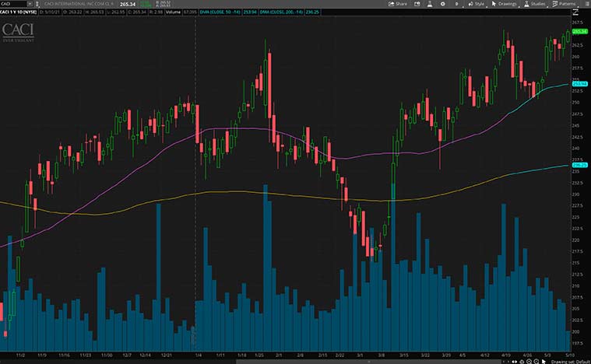Viewport: 591px width, 364px height.
Task: Click Drawing set: Default label
Action: pyautogui.click(x=570, y=361)
